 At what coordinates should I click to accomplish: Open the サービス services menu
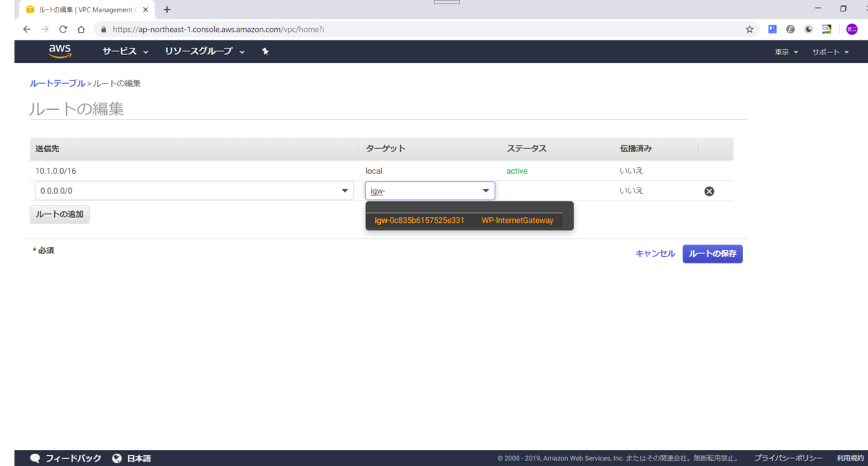[x=125, y=52]
